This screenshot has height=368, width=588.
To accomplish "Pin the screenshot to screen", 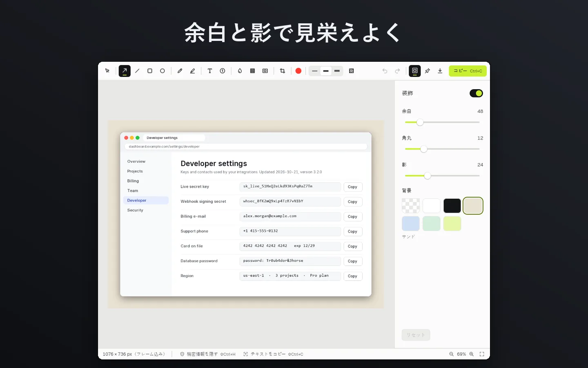I will 428,71.
